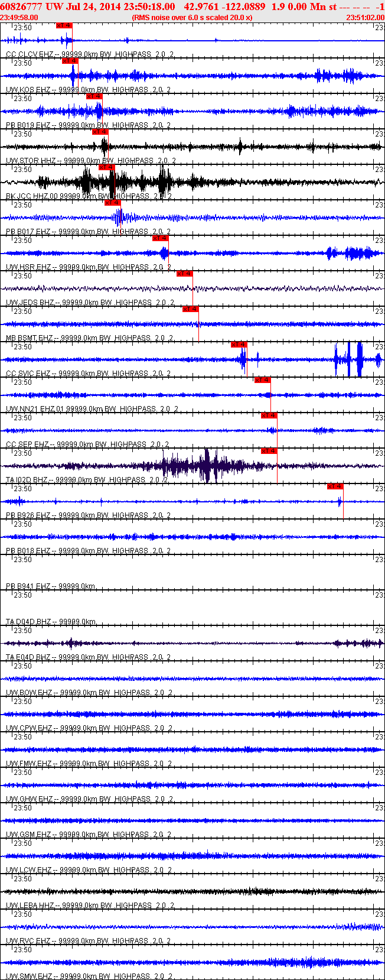Click the 'UW.JEDS.BHZ' station label

[x=30, y=303]
